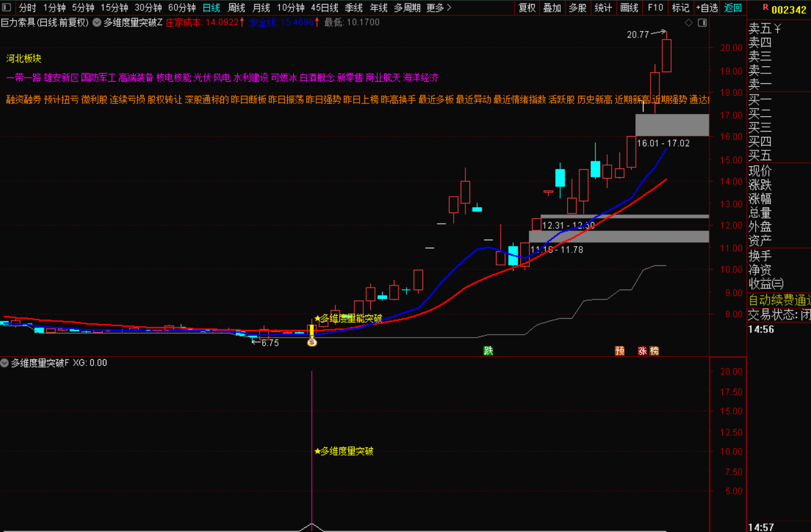Switch to the 周线 period tab
The image size is (811, 532).
click(236, 8)
